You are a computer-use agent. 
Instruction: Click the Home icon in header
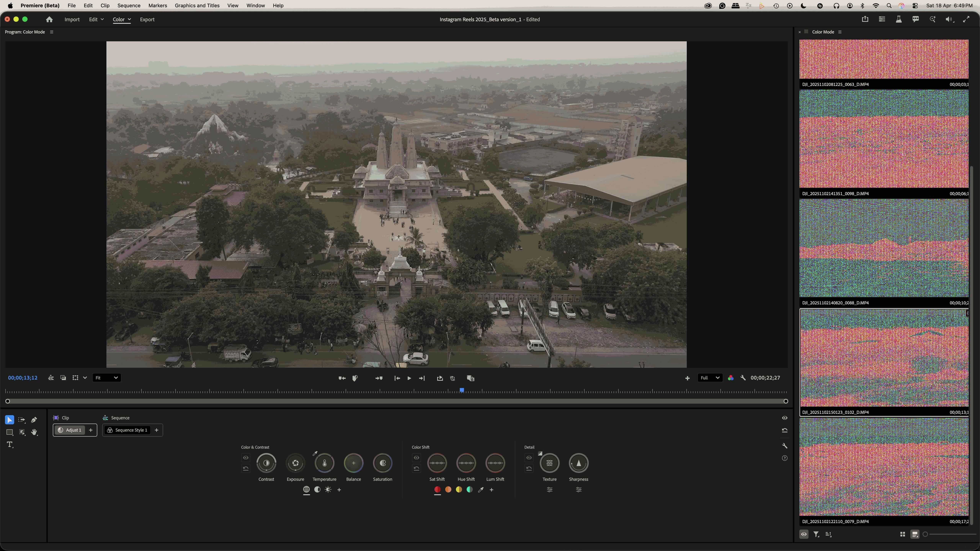tap(49, 19)
